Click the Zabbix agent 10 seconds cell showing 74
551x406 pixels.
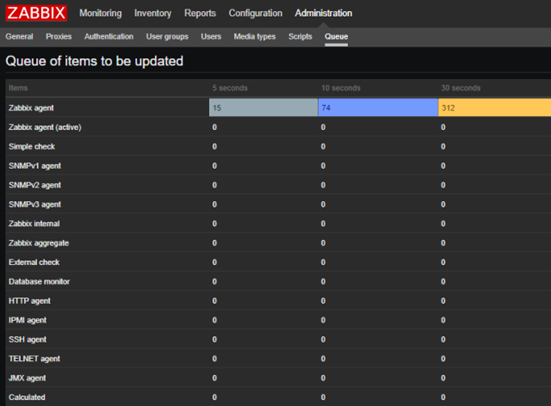point(378,108)
